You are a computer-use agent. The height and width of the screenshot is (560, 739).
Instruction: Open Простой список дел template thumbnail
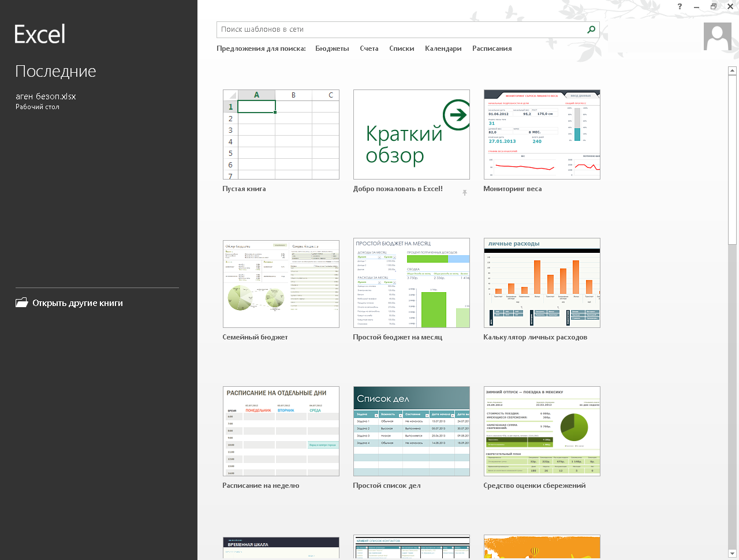tap(412, 431)
